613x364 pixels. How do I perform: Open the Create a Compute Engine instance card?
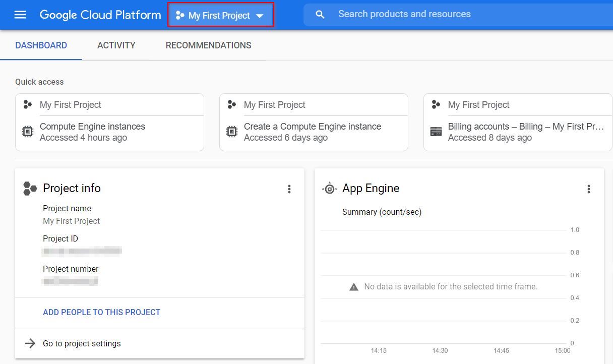pyautogui.click(x=313, y=127)
